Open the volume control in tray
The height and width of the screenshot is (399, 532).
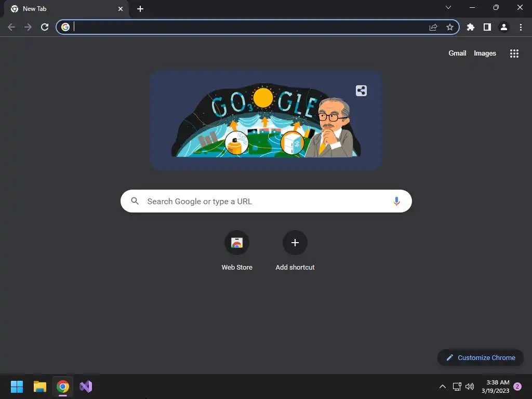coord(470,387)
